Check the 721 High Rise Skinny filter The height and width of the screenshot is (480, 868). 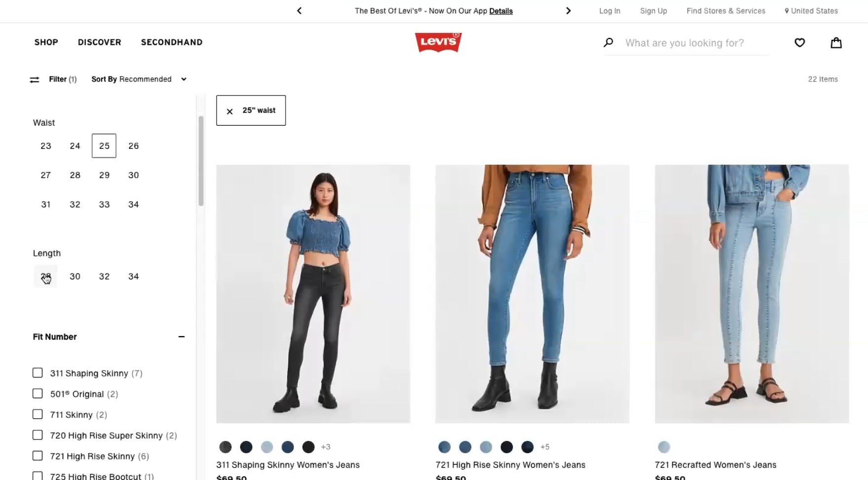(37, 456)
